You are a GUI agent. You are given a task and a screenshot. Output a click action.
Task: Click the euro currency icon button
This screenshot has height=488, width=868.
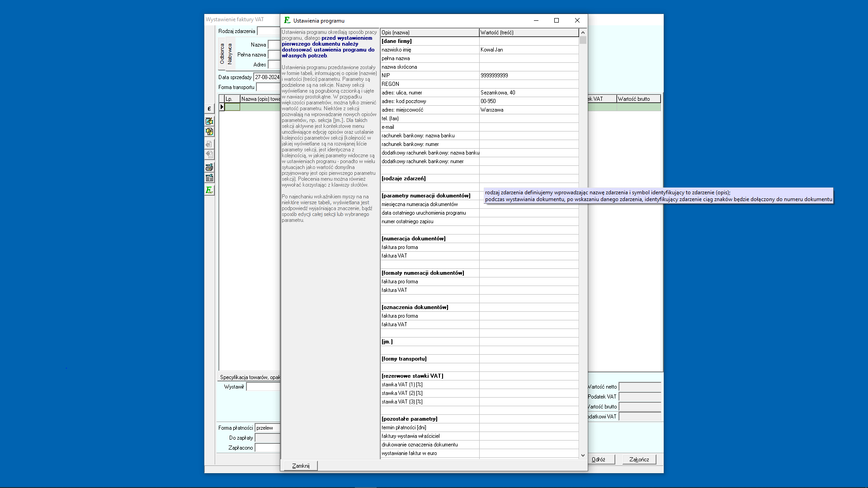(x=209, y=109)
